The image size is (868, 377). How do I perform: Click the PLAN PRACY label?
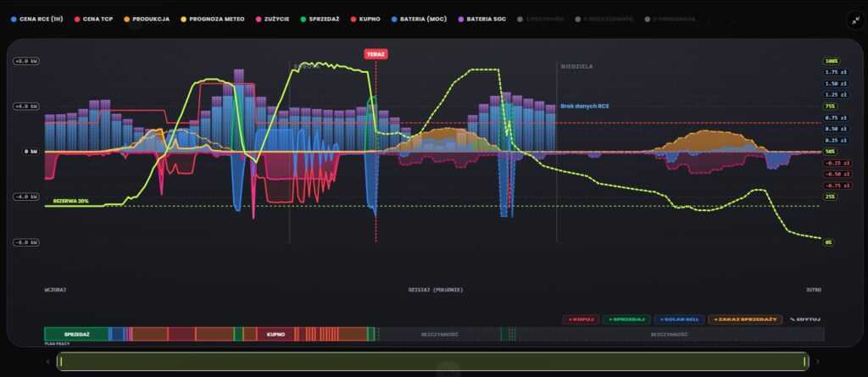55,344
